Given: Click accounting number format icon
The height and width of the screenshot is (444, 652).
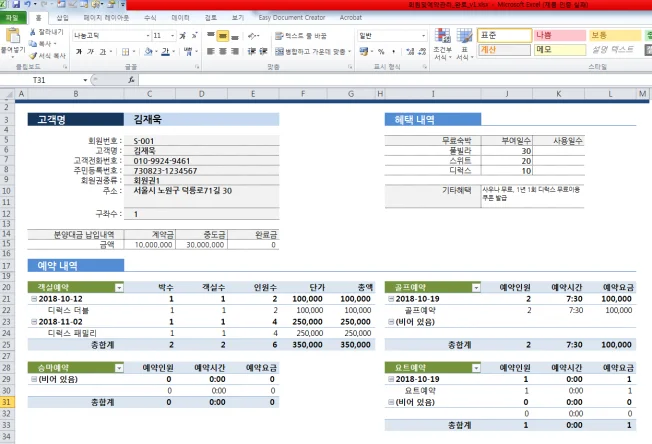Looking at the screenshot, I should click(364, 52).
